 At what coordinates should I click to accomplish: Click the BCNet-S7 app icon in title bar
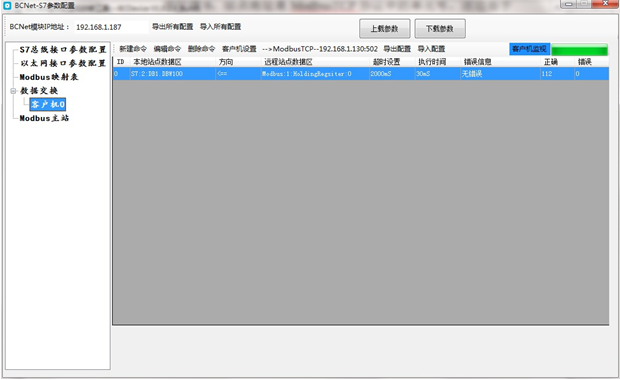(7, 6)
